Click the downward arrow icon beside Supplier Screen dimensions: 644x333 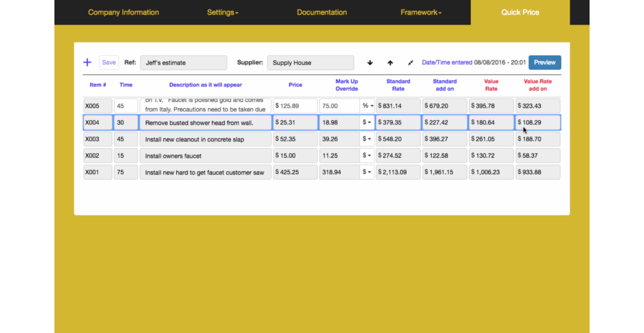coord(370,63)
